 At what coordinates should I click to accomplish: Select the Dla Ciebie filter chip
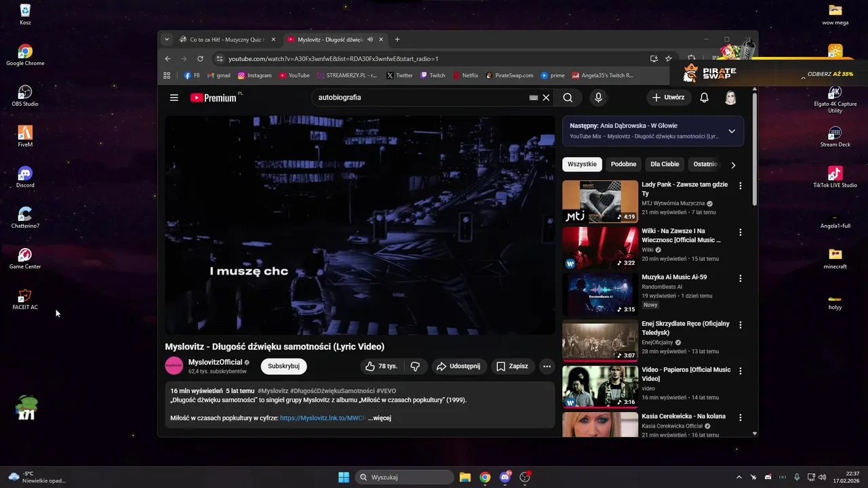click(x=665, y=164)
